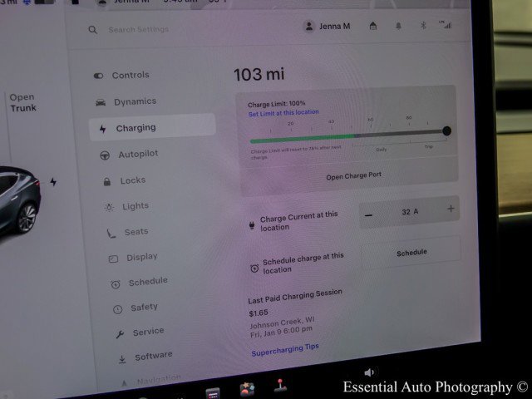Click the search magnifier icon
532x399 pixels.
[93, 30]
